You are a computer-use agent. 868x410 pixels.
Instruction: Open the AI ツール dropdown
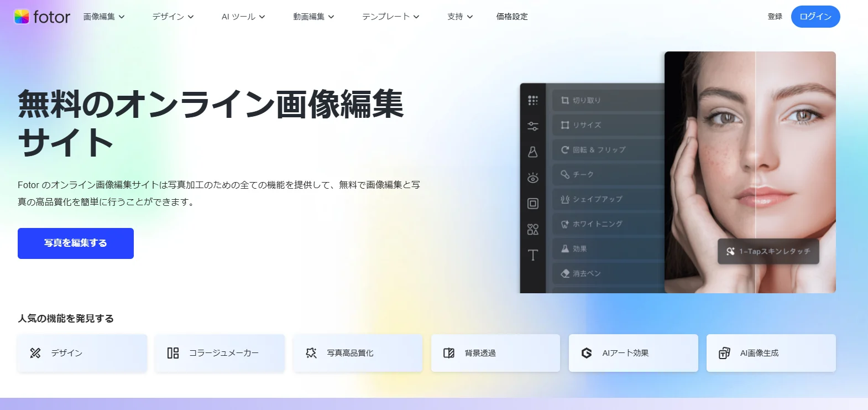[243, 17]
